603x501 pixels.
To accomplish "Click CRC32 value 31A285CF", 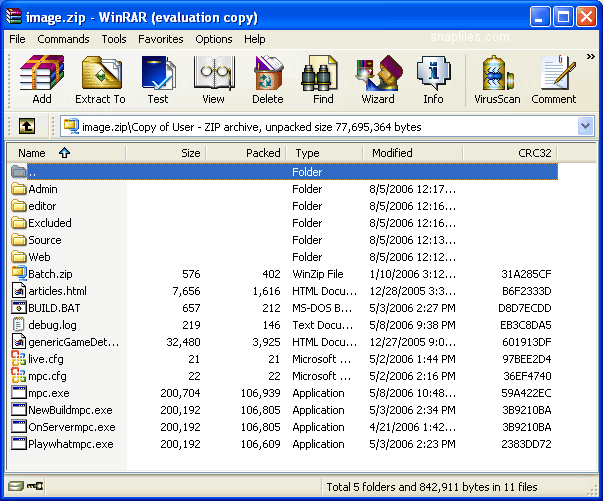I will [x=526, y=274].
